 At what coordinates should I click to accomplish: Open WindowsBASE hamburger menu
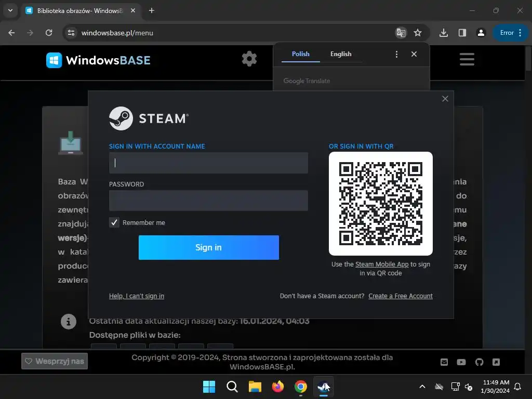[467, 59]
